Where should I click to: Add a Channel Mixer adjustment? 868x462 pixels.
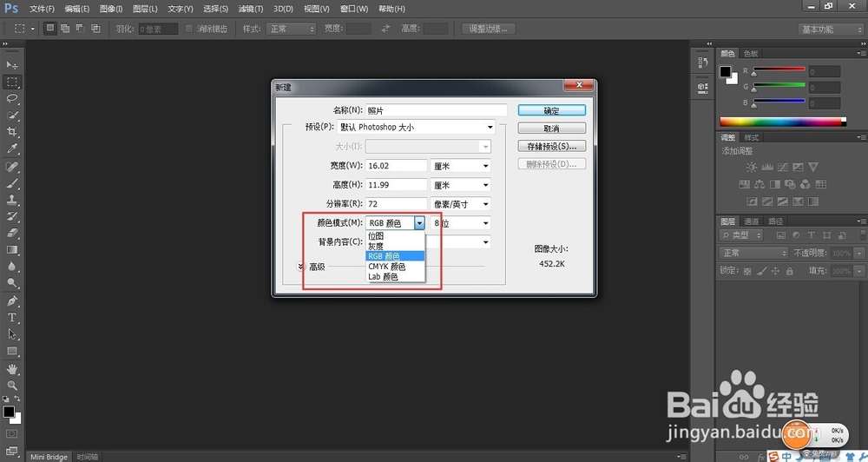[805, 184]
